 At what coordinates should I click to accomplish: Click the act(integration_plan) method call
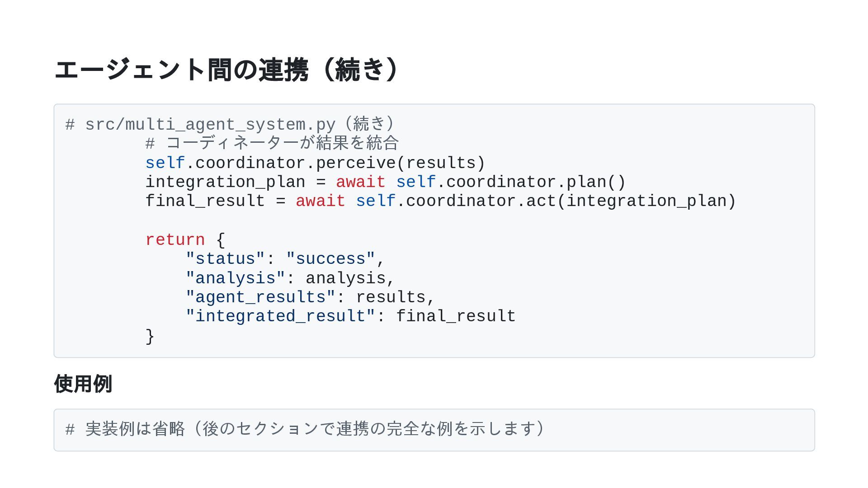[631, 201]
